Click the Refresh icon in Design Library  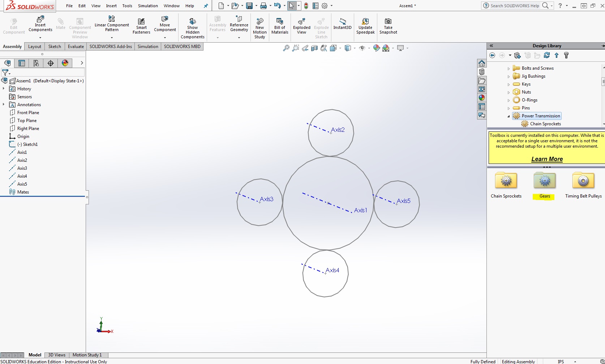[547, 55]
